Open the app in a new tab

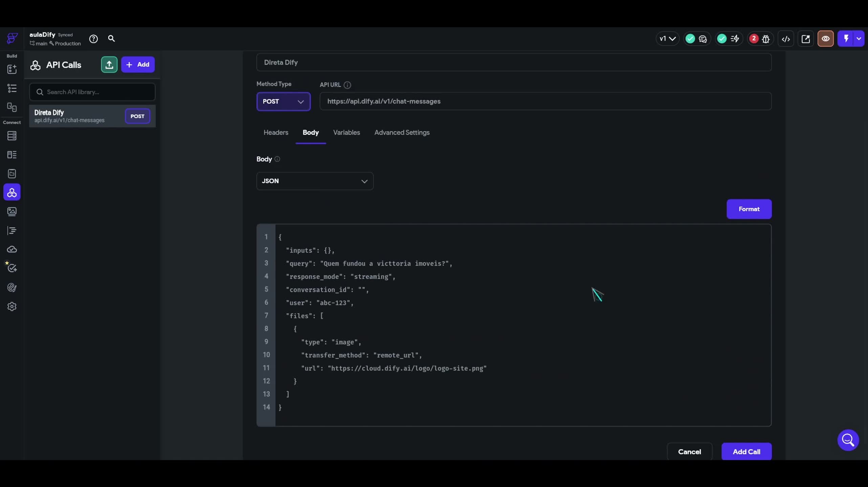pyautogui.click(x=806, y=39)
